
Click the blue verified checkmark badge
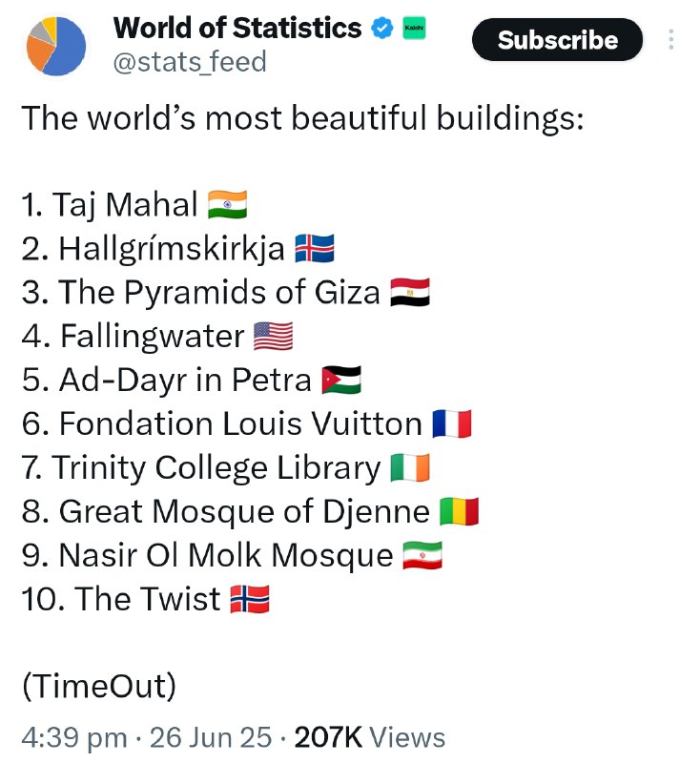click(x=382, y=29)
